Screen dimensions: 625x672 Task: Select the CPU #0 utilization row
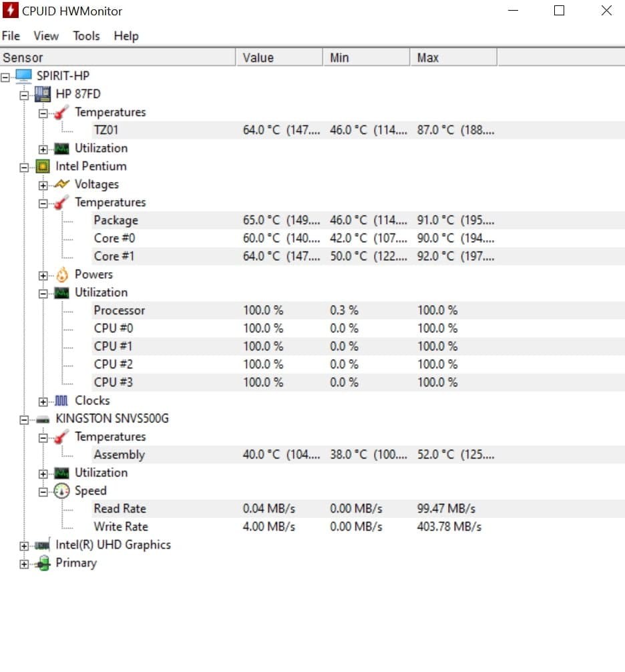(x=359, y=328)
